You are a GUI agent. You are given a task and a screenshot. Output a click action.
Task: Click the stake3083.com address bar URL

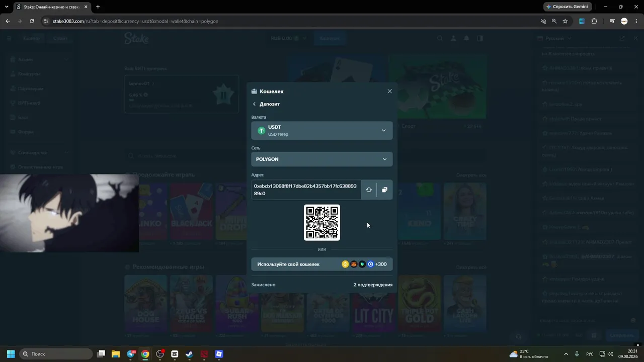click(x=135, y=21)
